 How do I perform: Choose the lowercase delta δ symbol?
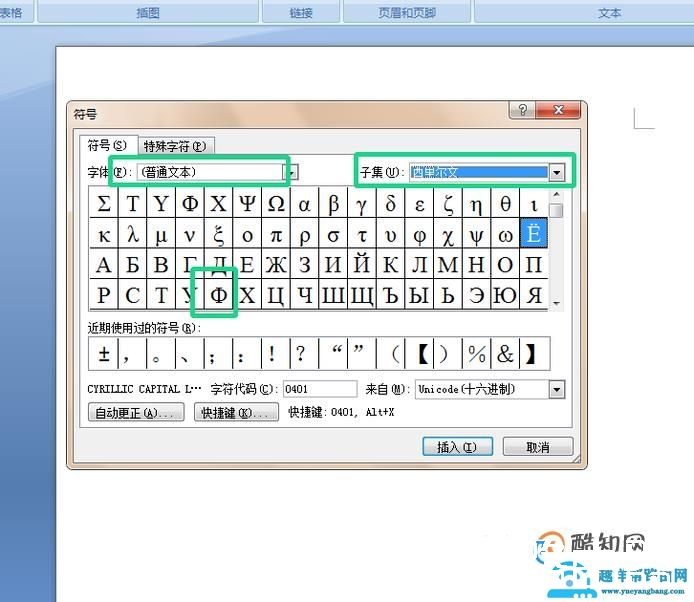tap(391, 203)
